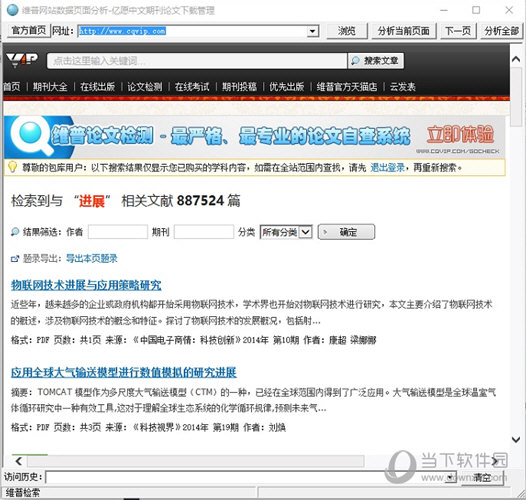Click the lightbulb tip icon
The height and width of the screenshot is (500, 526).
click(12, 167)
